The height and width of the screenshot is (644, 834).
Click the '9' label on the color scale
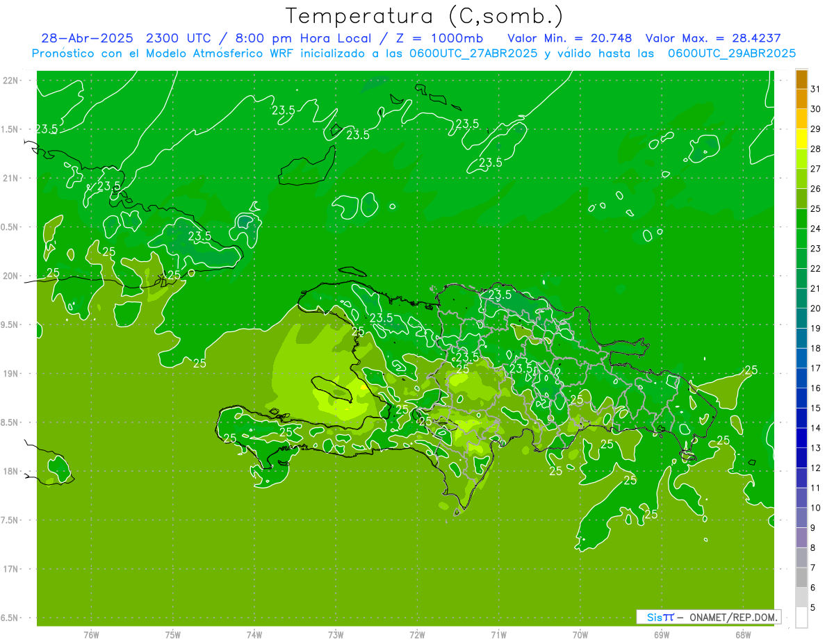[813, 528]
